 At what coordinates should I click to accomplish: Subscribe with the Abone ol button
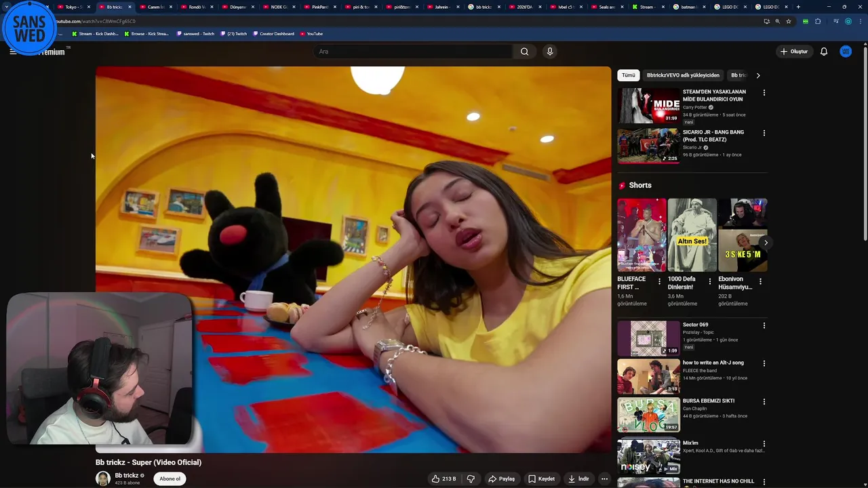tap(170, 479)
